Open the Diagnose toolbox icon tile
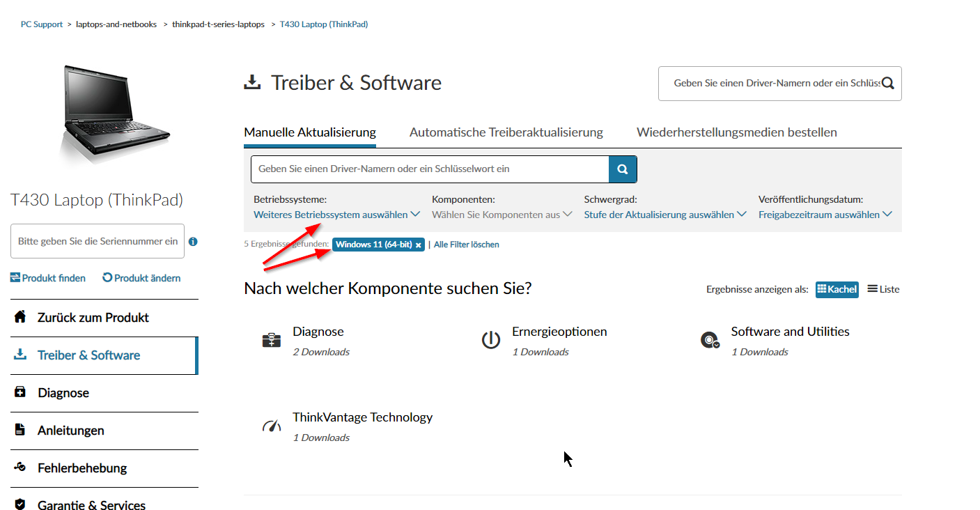The image size is (980, 510). click(271, 340)
